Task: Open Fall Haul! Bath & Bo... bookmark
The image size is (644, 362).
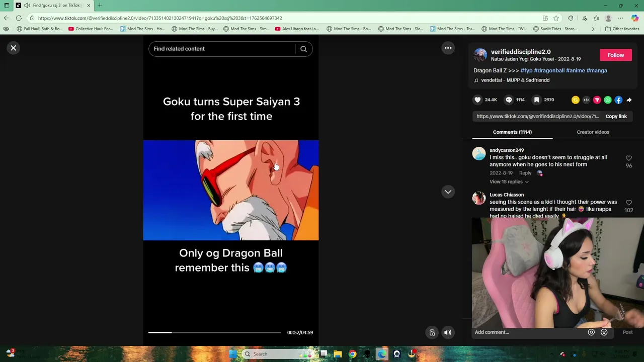Action: coord(40,29)
